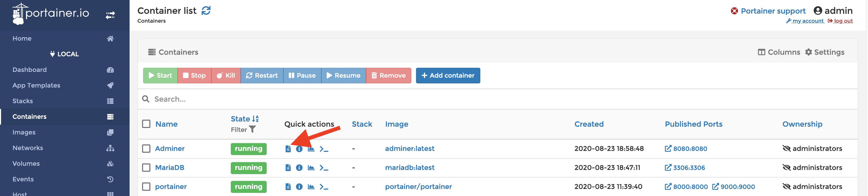Inspect the Adminer container info icon
This screenshot has width=868, height=196.
point(299,149)
